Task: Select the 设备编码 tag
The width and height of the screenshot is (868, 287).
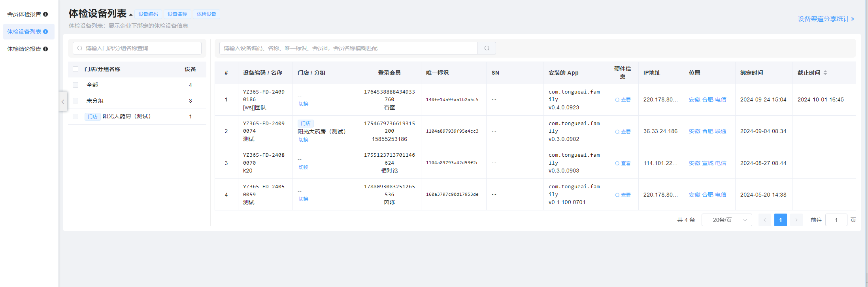Action: (148, 14)
